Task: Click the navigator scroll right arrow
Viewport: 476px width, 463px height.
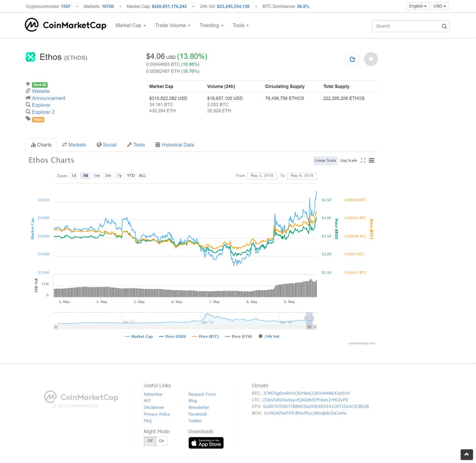Action: 315,327
